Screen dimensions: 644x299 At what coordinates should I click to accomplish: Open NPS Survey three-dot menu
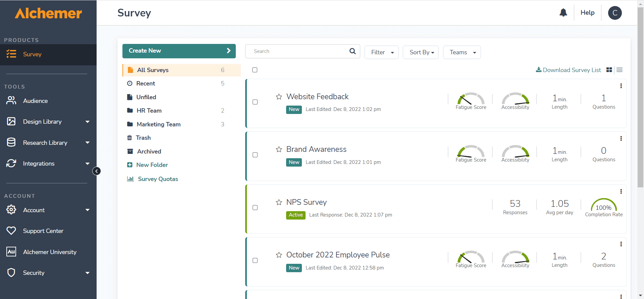point(621,191)
